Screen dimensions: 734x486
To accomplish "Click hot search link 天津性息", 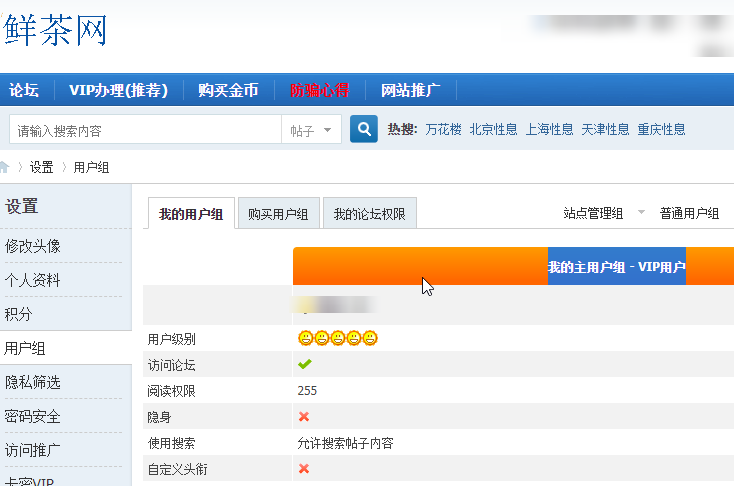I will tap(605, 129).
